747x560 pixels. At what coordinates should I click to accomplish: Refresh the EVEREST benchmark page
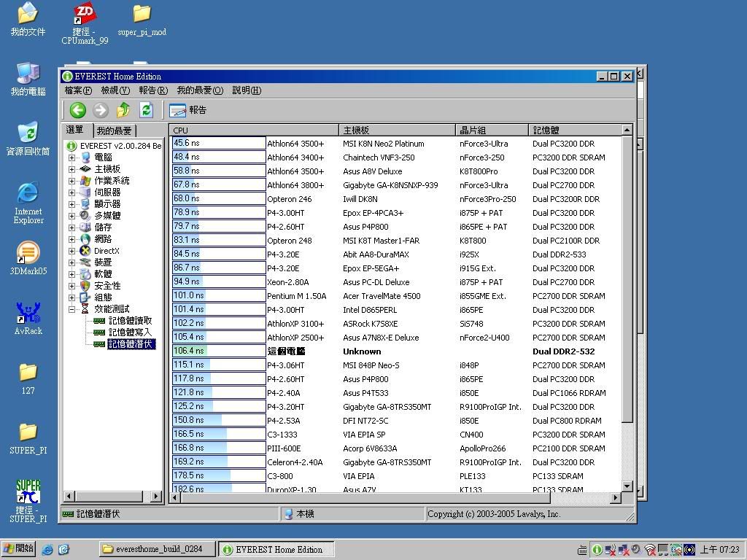pos(146,110)
